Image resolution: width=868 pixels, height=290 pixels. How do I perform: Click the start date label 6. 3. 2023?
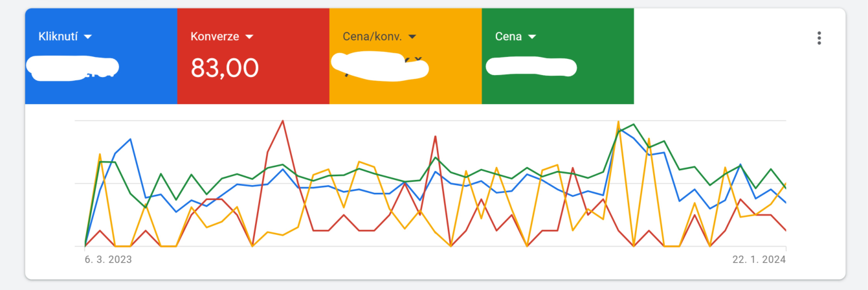[x=108, y=259]
